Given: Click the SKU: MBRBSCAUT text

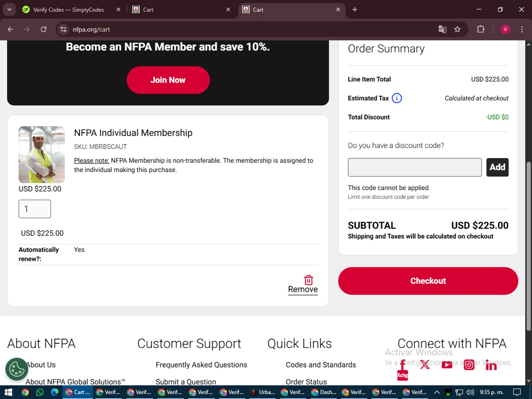Looking at the screenshot, I should coord(100,147).
